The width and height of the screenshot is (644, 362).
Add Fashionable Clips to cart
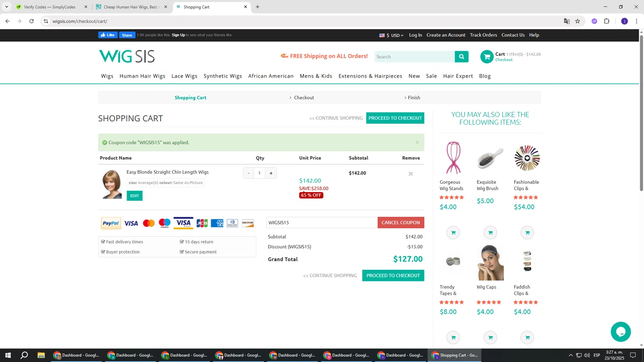[x=527, y=232]
